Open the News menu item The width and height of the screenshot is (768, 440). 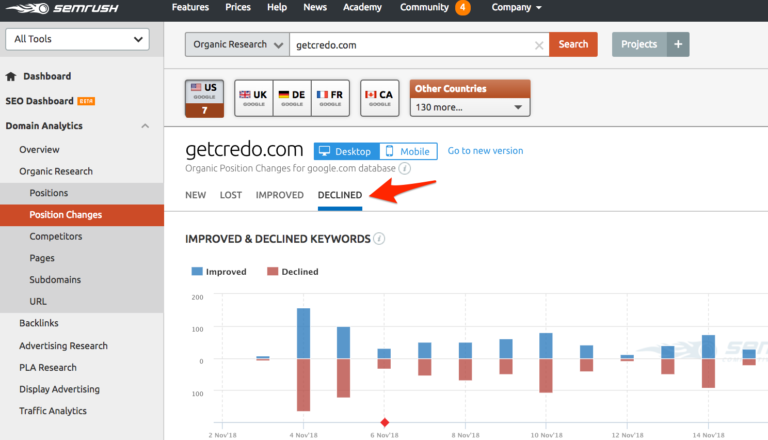pos(315,7)
